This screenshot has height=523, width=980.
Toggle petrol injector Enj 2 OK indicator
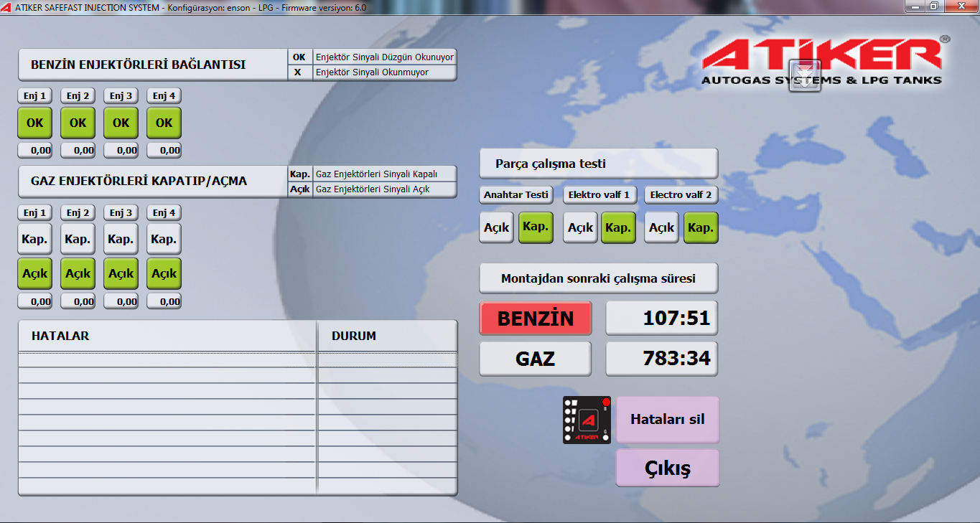(78, 123)
